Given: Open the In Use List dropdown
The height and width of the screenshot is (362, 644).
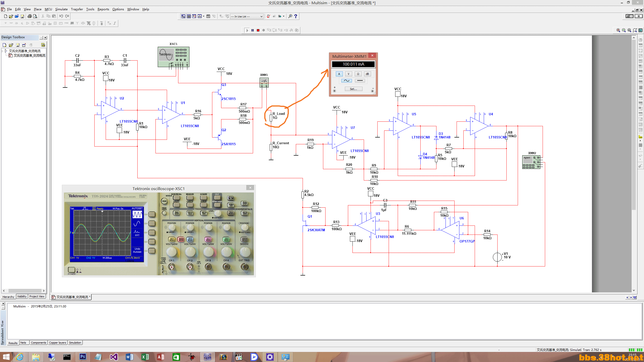Looking at the screenshot, I should click(247, 16).
